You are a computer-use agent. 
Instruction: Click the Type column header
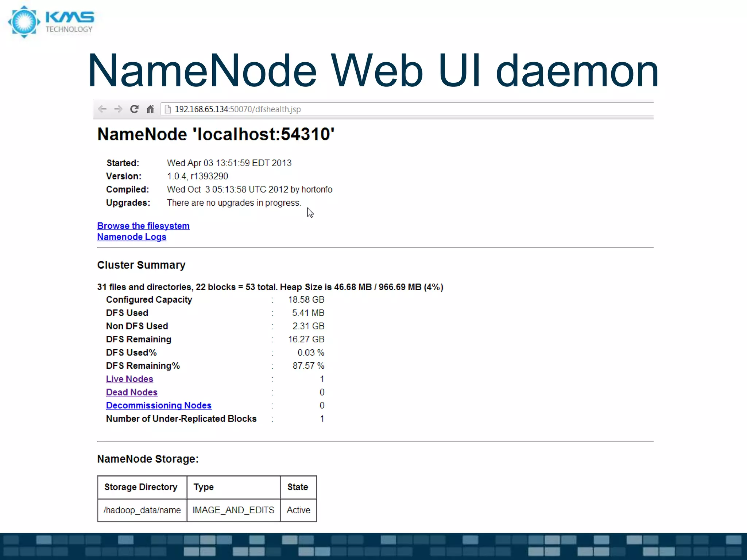coord(204,487)
